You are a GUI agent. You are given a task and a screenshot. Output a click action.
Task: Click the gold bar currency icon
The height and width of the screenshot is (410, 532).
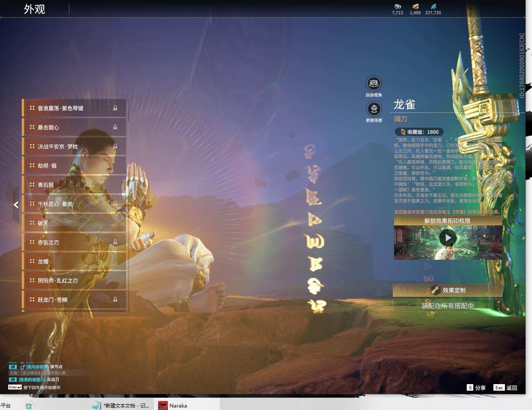click(x=415, y=7)
